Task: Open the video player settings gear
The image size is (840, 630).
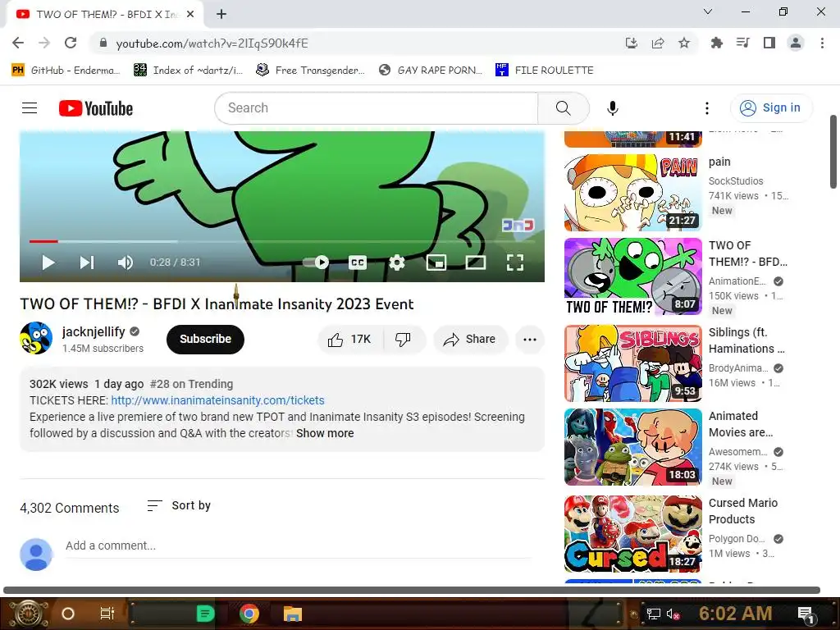Action: (x=397, y=262)
